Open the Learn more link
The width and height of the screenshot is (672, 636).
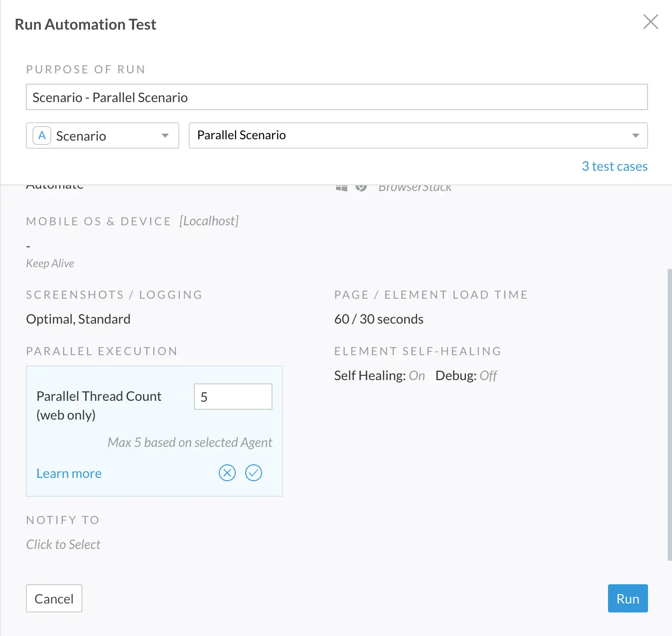pyautogui.click(x=69, y=474)
